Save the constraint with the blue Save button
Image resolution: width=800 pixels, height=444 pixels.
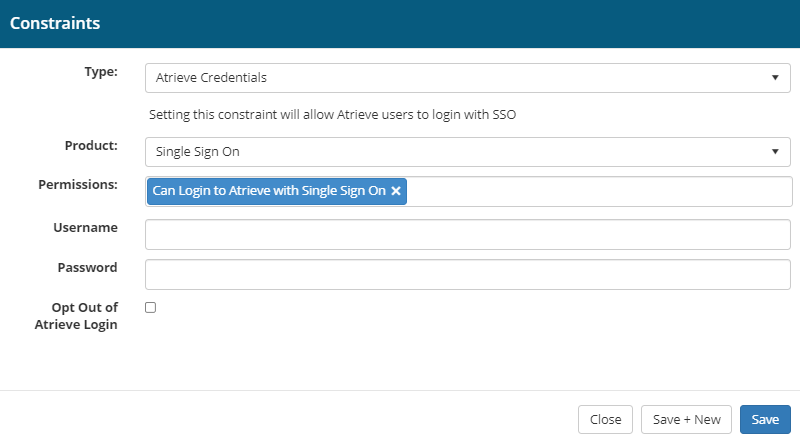pyautogui.click(x=765, y=419)
